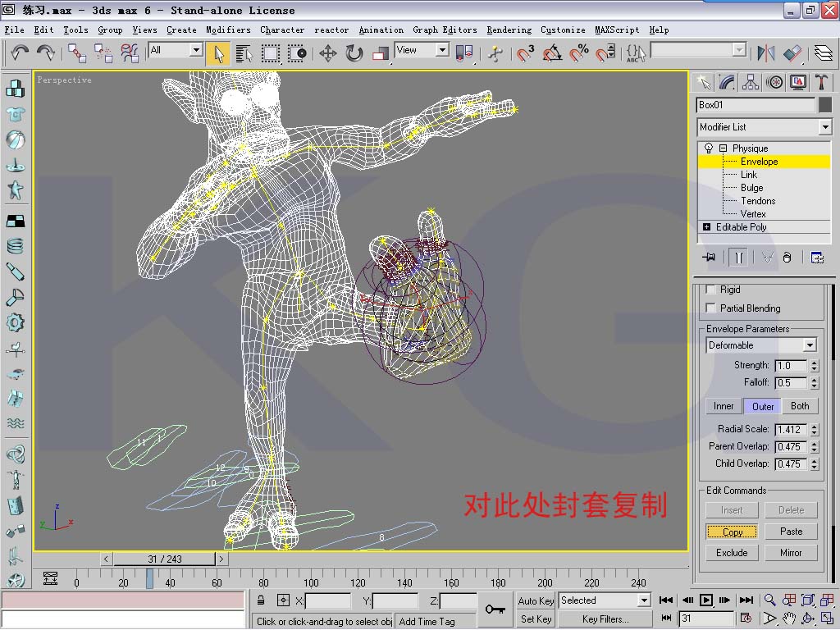Expand the Editable Poly entry
Image resolution: width=840 pixels, height=630 pixels.
click(x=706, y=227)
